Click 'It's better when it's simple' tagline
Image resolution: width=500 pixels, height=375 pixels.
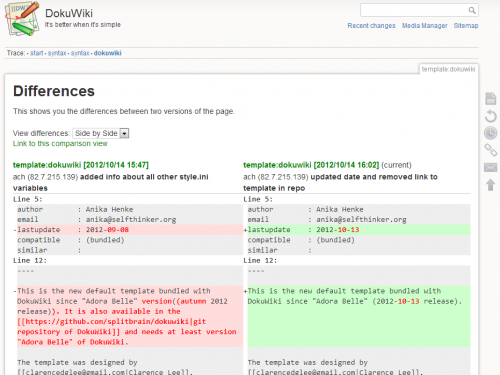(83, 25)
